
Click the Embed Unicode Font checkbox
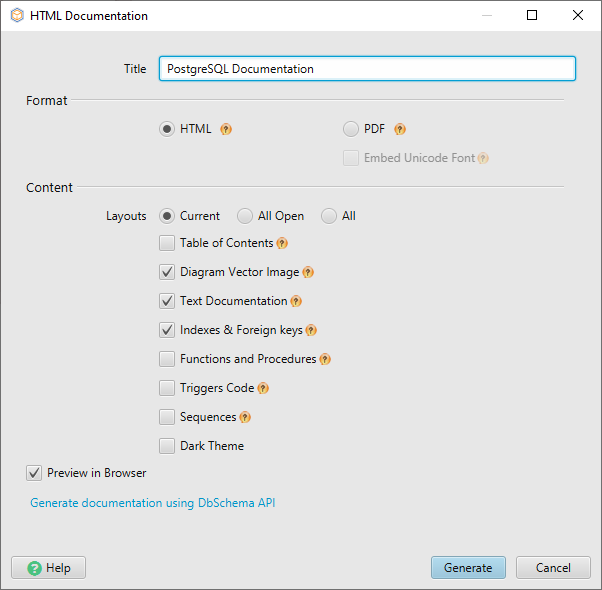coord(351,158)
